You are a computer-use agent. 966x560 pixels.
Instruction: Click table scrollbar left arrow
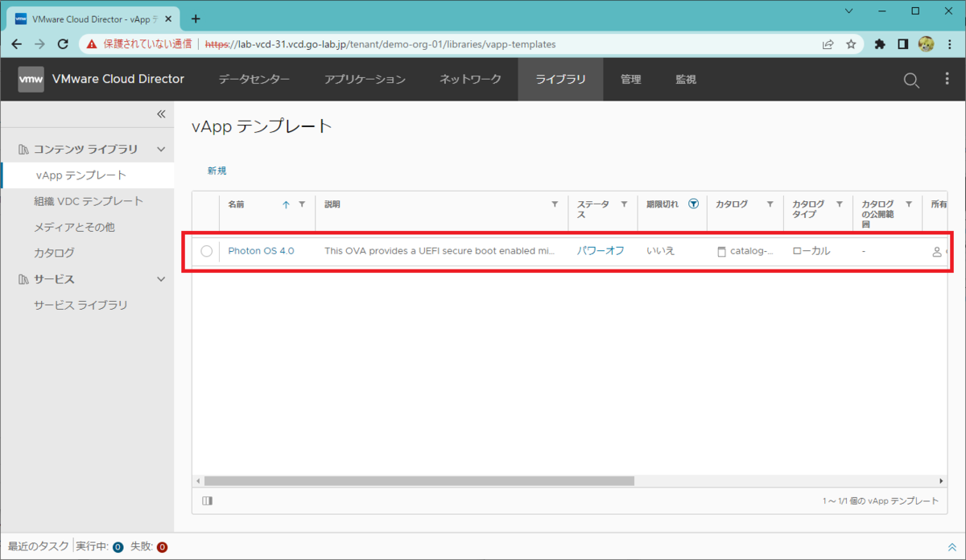[198, 481]
